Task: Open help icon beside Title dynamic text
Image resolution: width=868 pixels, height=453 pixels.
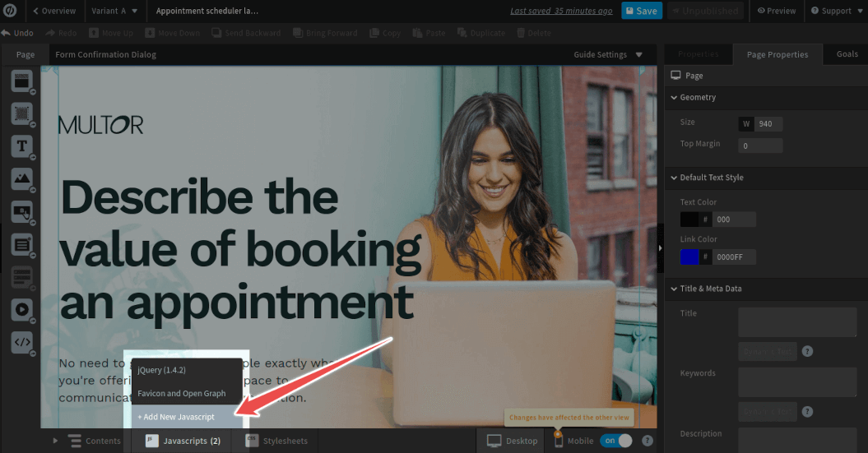Action: pyautogui.click(x=808, y=351)
